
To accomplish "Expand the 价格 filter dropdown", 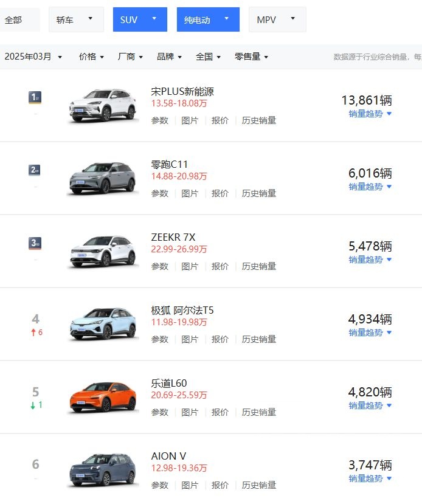I will pos(91,57).
